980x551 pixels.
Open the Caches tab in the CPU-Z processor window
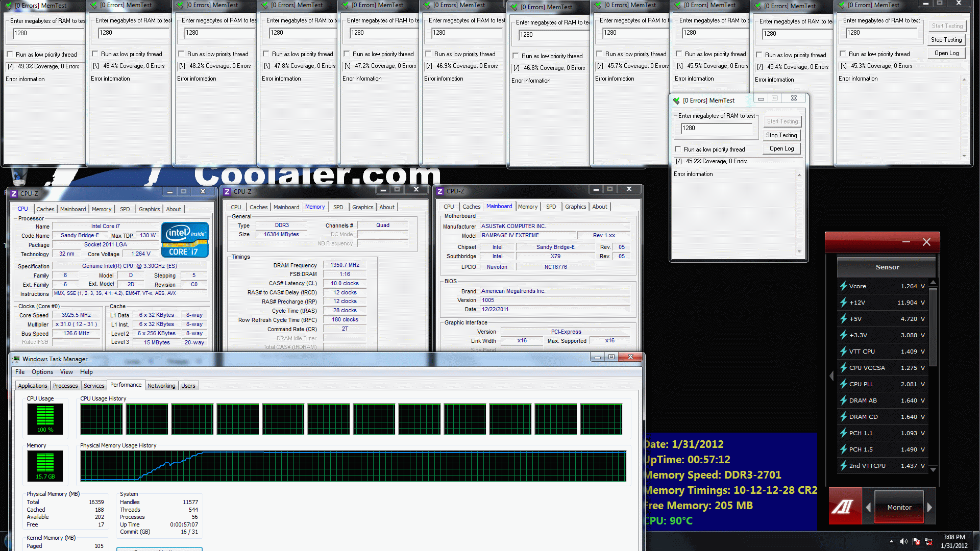pos(45,209)
